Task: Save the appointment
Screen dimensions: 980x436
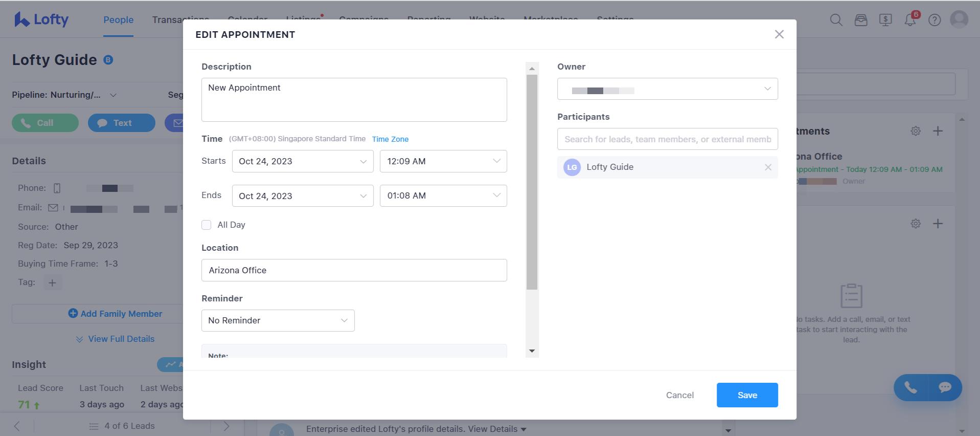Action: point(747,395)
